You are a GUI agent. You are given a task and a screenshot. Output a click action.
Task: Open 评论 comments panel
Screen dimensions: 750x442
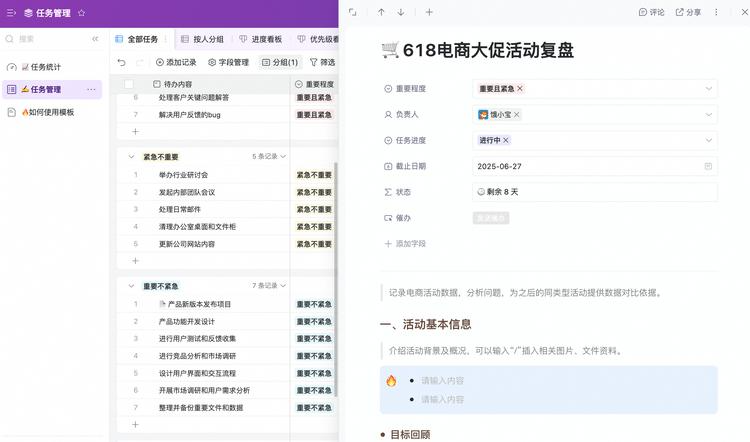[651, 12]
